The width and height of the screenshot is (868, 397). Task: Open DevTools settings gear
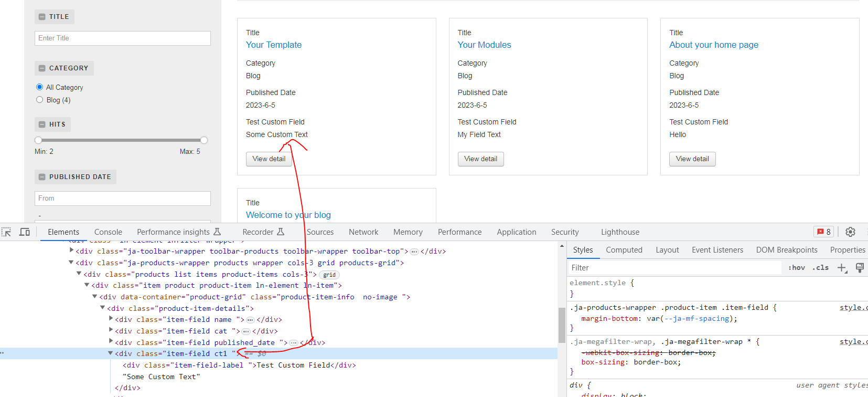click(850, 232)
